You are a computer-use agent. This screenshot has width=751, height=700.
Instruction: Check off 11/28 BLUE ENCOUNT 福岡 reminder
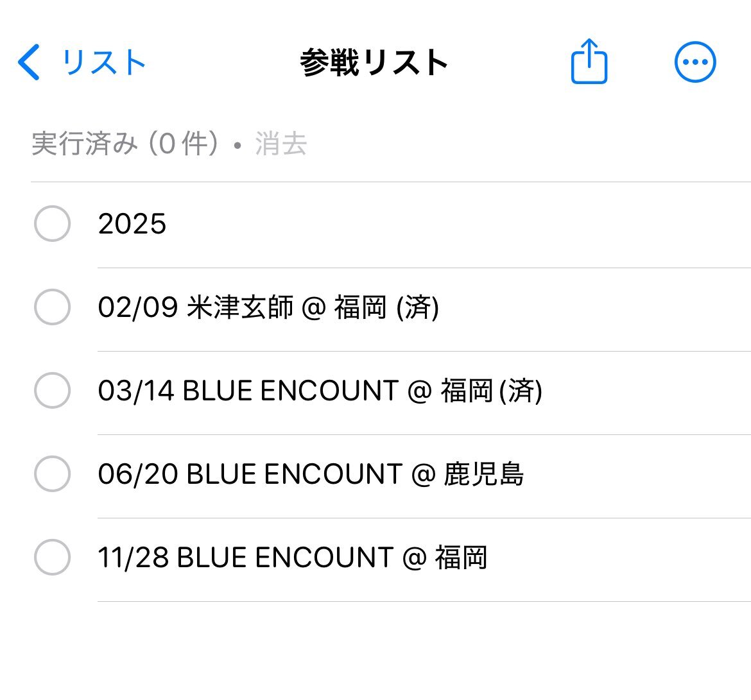[x=52, y=557]
